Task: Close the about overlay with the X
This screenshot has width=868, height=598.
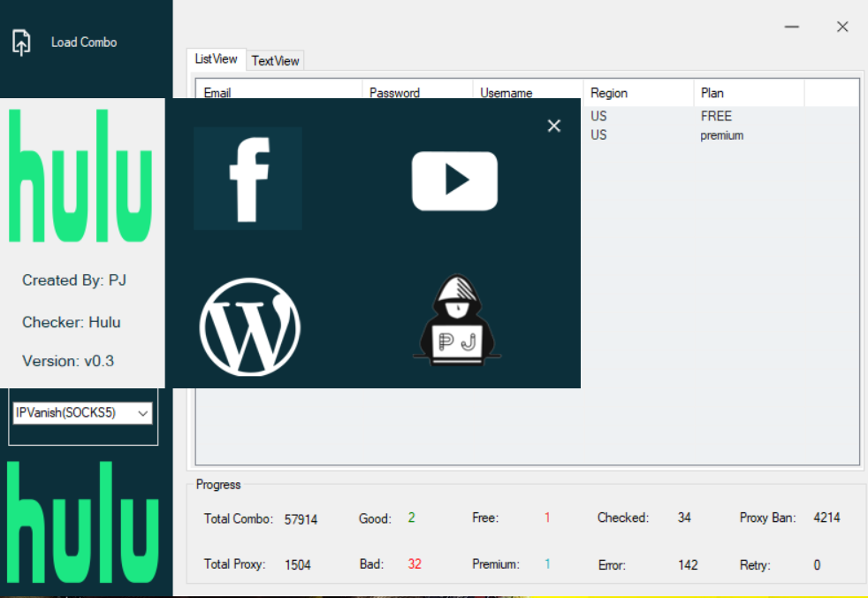Action: pos(554,126)
